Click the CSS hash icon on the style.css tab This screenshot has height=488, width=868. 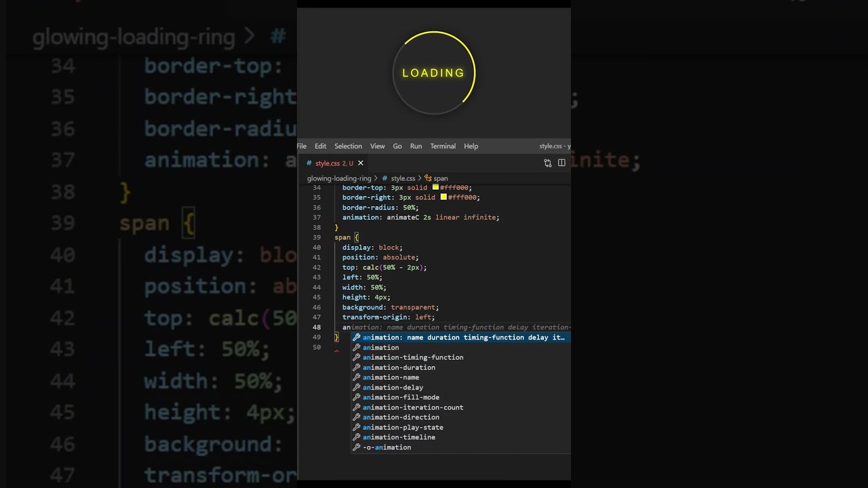pos(309,163)
